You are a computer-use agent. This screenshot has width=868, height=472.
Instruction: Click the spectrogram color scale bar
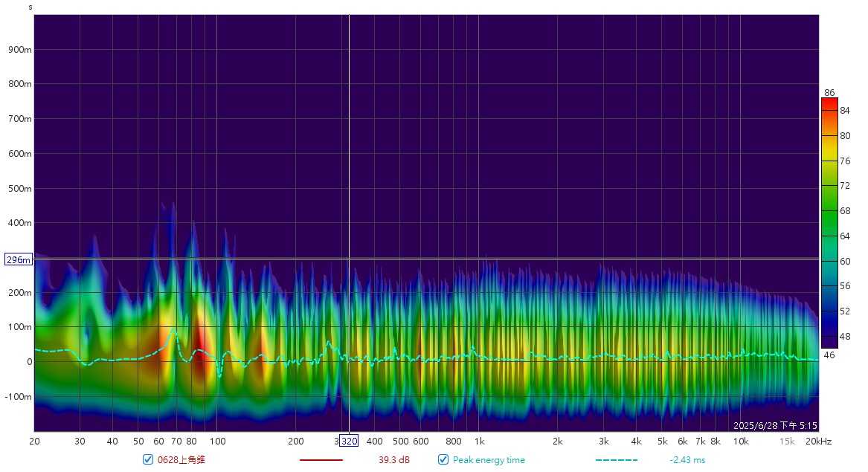click(829, 223)
